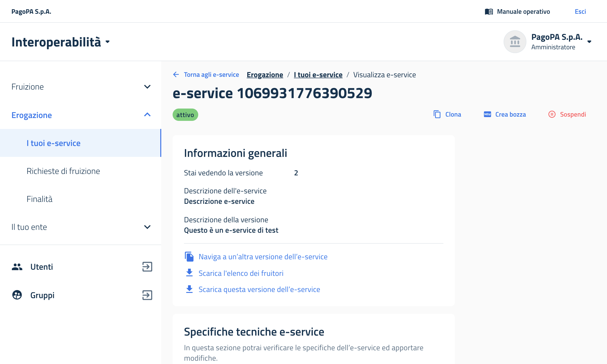Click the Manuale operativo book icon
Screen dimensions: 607x364
coord(489,12)
